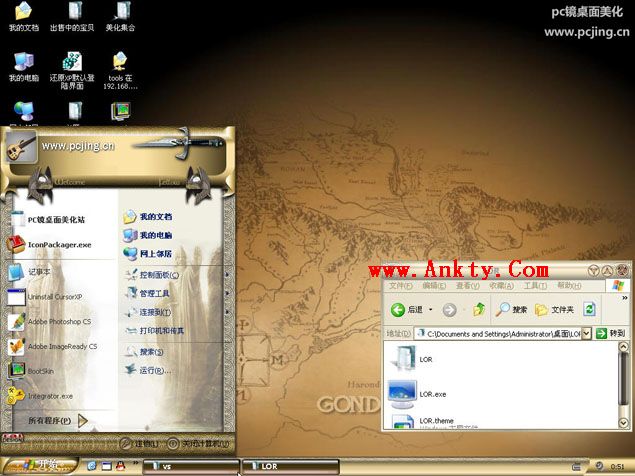The width and height of the screenshot is (635, 476).
Task: Click the system tray clock 0:51
Action: pyautogui.click(x=617, y=466)
